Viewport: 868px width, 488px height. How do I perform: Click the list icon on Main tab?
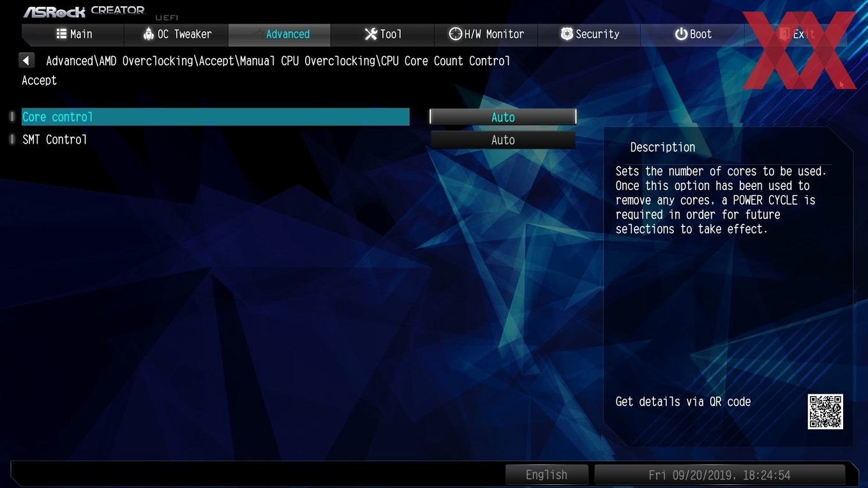(x=61, y=34)
